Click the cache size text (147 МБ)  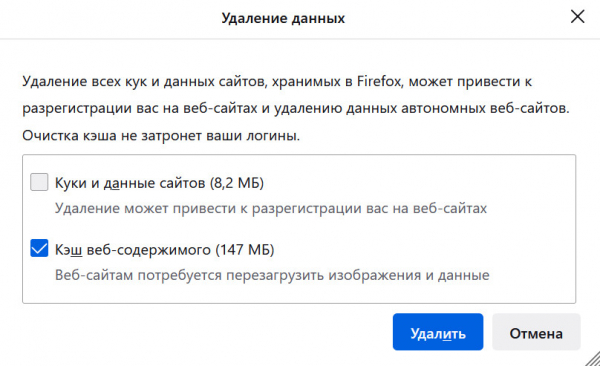pyautogui.click(x=245, y=250)
